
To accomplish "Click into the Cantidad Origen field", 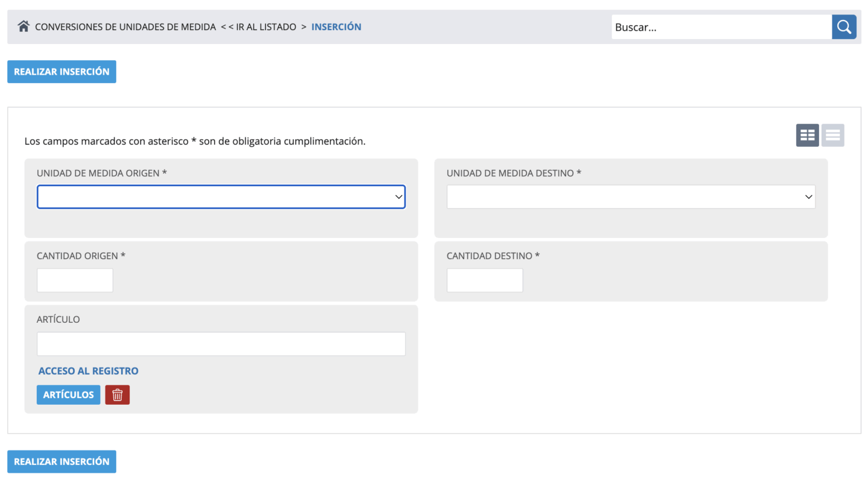I will [x=75, y=281].
